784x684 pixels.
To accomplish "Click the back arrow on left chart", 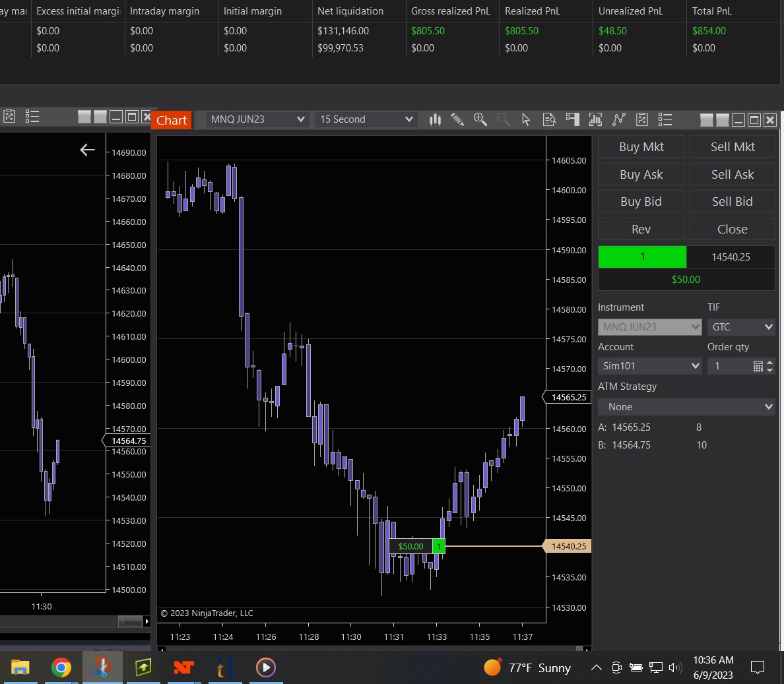I will pyautogui.click(x=87, y=150).
